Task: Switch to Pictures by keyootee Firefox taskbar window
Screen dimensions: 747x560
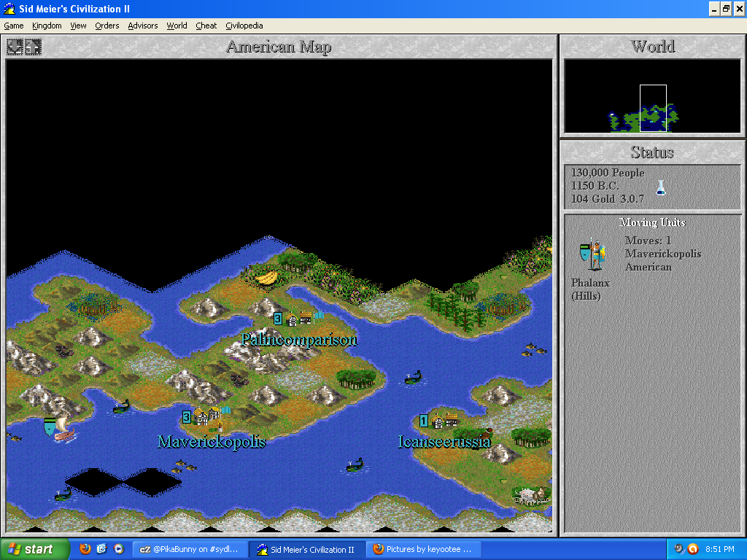Action: [425, 549]
